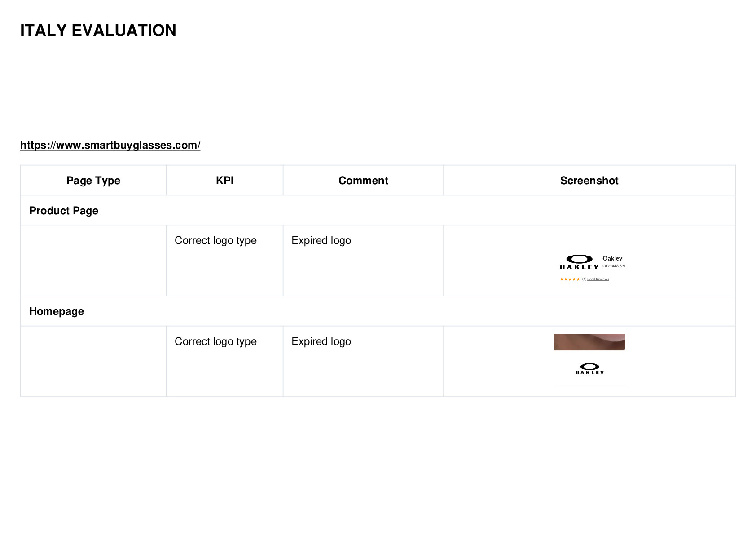Click the OO9448 model code text
756x535 pixels.
click(614, 266)
